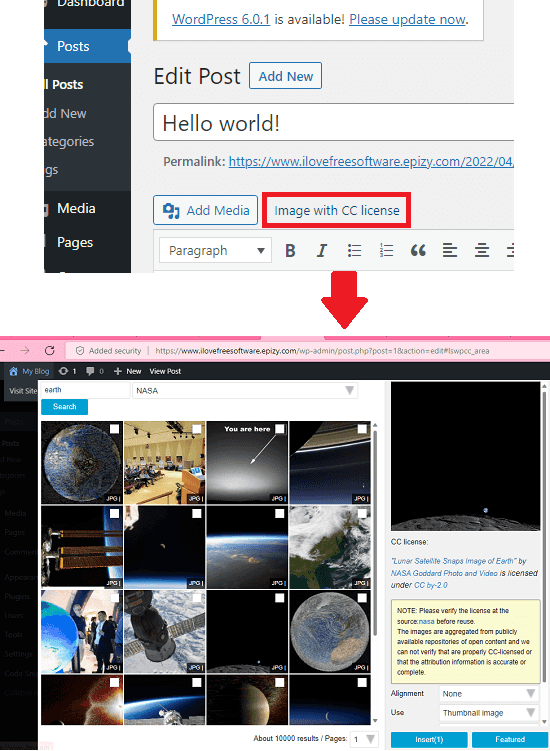Open nasa source link in note
This screenshot has width=550, height=751.
pyautogui.click(x=426, y=621)
